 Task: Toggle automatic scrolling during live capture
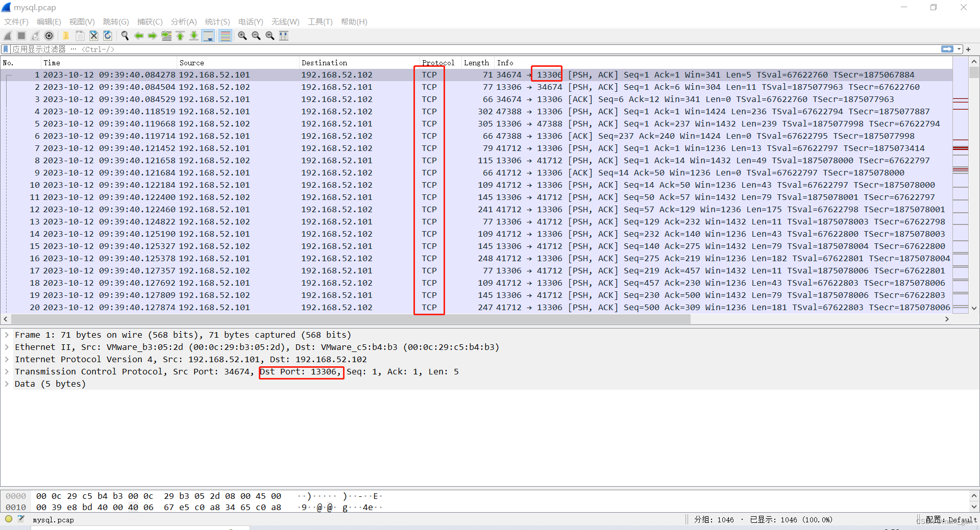[208, 36]
